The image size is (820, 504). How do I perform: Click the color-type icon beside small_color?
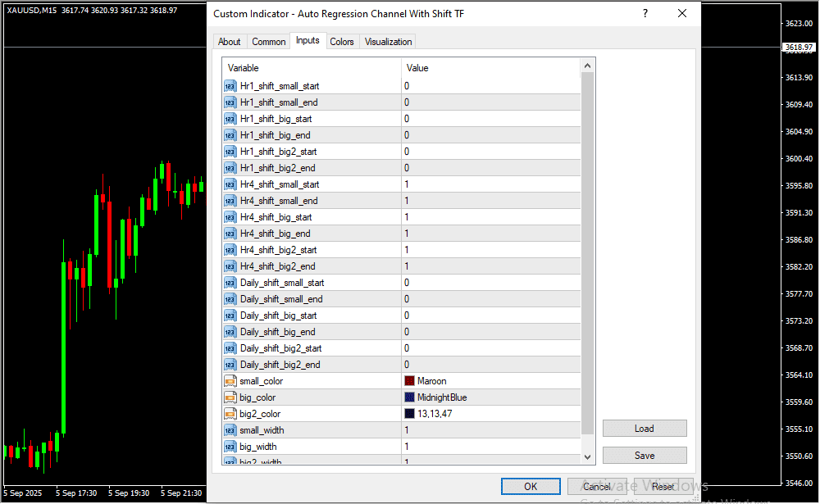(x=230, y=381)
